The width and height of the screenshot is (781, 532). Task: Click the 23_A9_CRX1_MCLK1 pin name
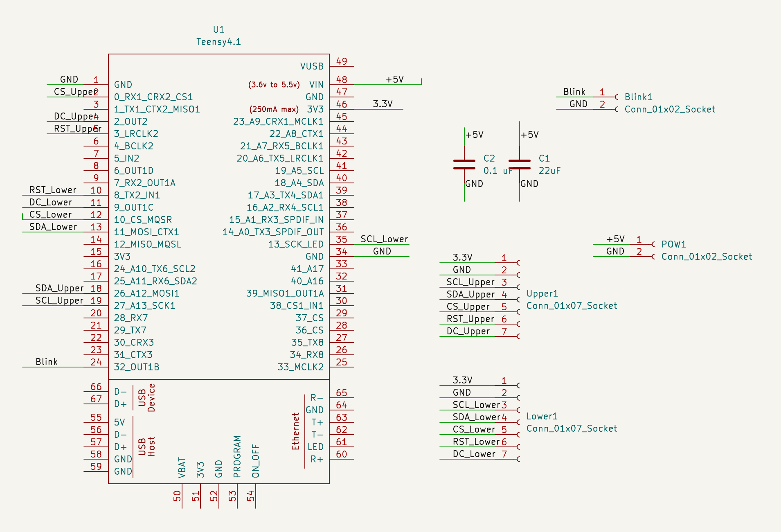tap(279, 122)
